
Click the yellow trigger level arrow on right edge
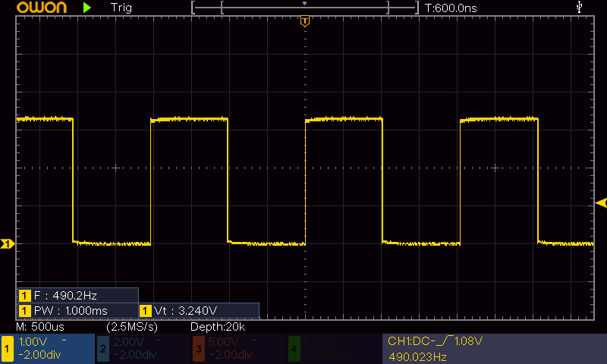(x=601, y=202)
